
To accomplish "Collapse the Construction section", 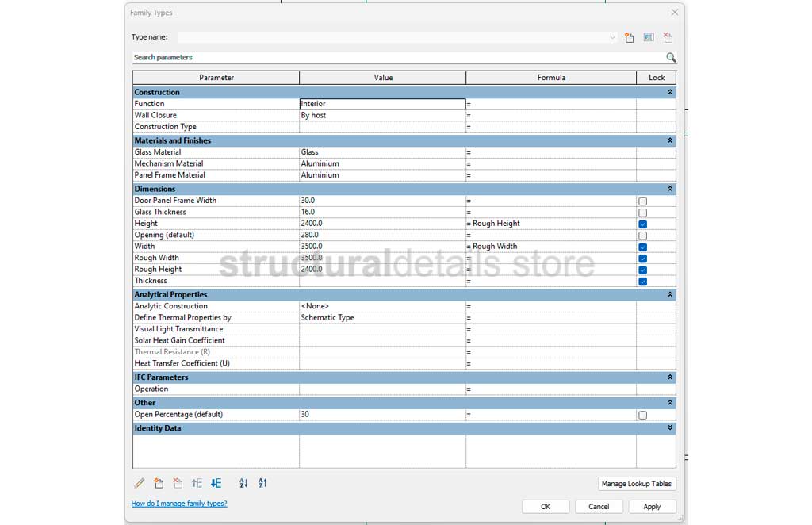I will click(x=670, y=93).
